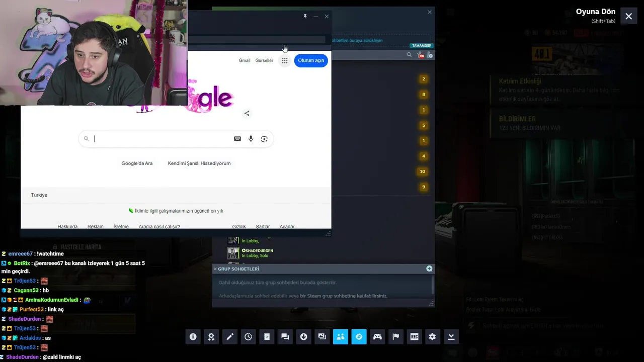This screenshot has height=362, width=644.
Task: Open Şartlar footer link
Action: (263, 227)
